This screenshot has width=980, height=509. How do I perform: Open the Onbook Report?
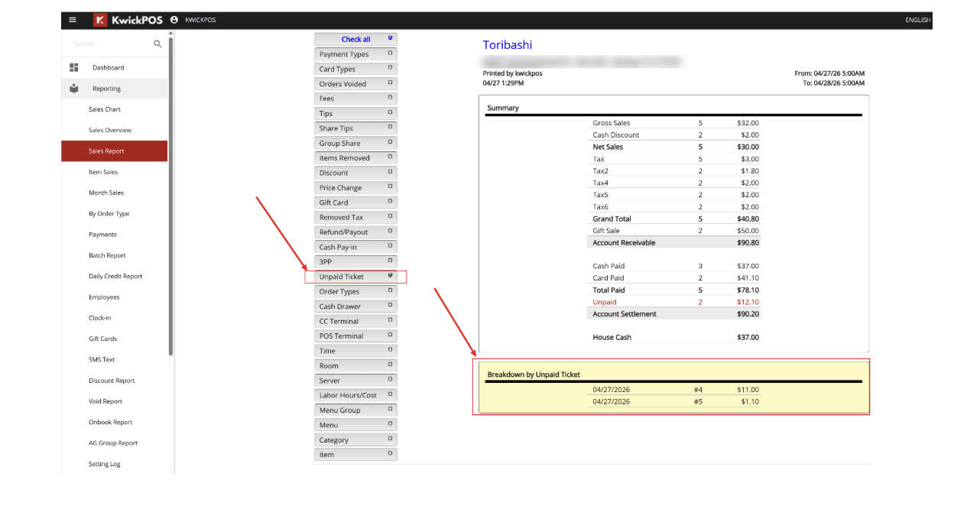[x=114, y=422]
